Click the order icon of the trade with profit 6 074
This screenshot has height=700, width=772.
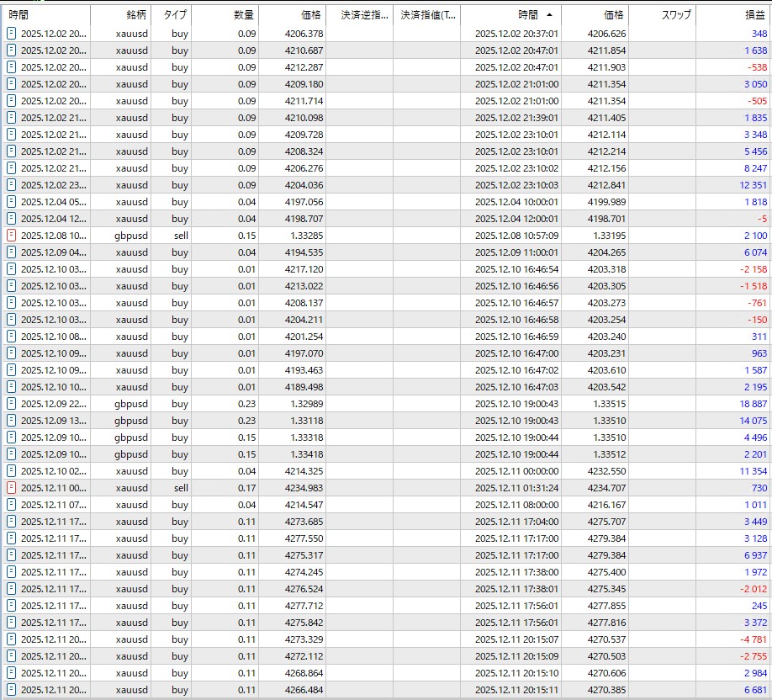click(11, 252)
